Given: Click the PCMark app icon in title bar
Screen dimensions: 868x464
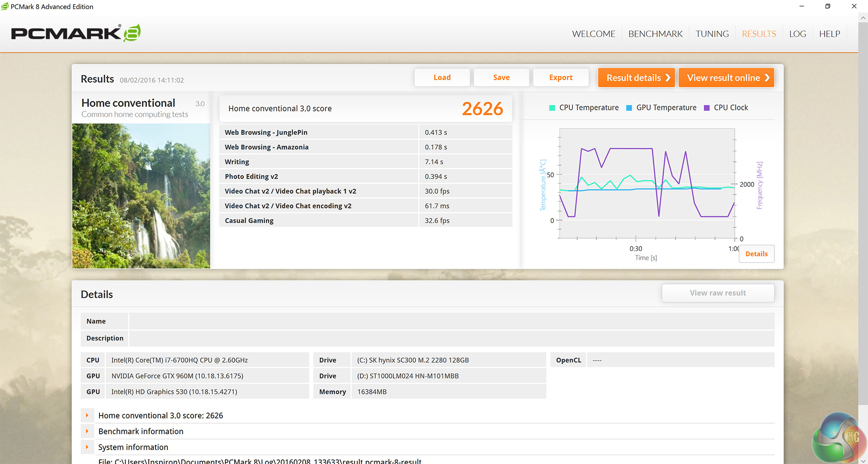Looking at the screenshot, I should (x=5, y=6).
